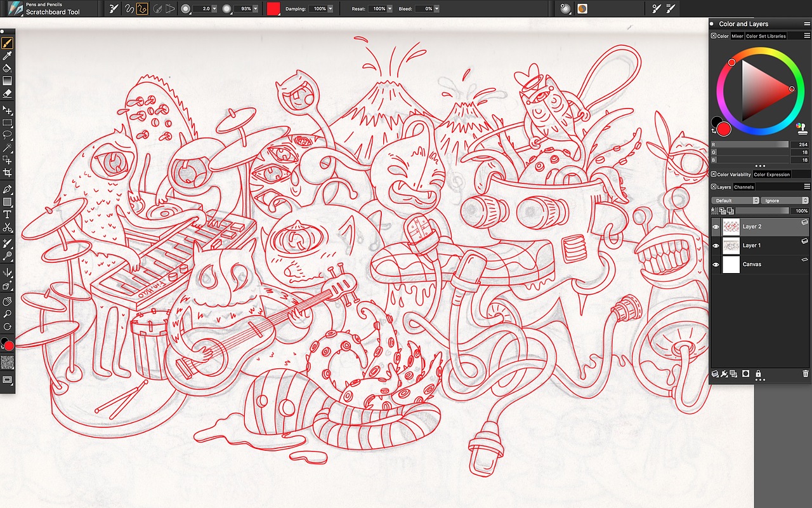
Task: Select the Mirror Painting tool
Action: 8,273
